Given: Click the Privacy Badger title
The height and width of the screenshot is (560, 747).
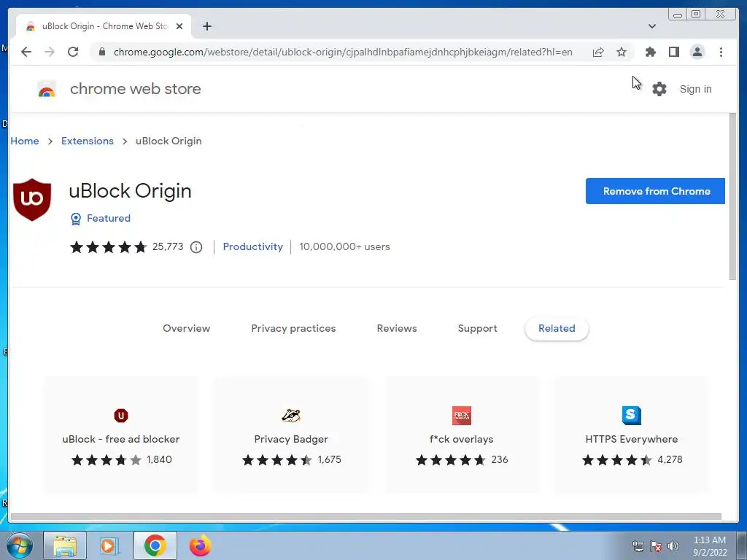Looking at the screenshot, I should pyautogui.click(x=291, y=439).
